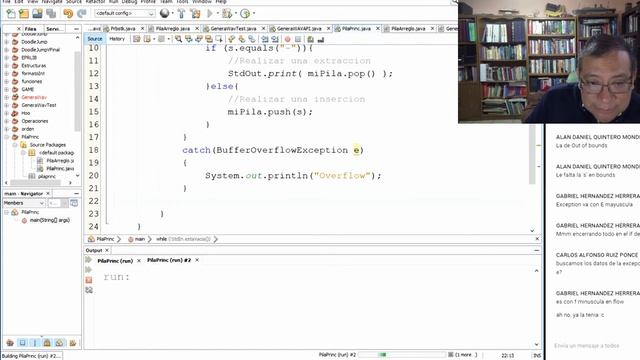Click the Re-run green arrows icon in Output
Viewport: 640px width, 360px height.
[89, 260]
